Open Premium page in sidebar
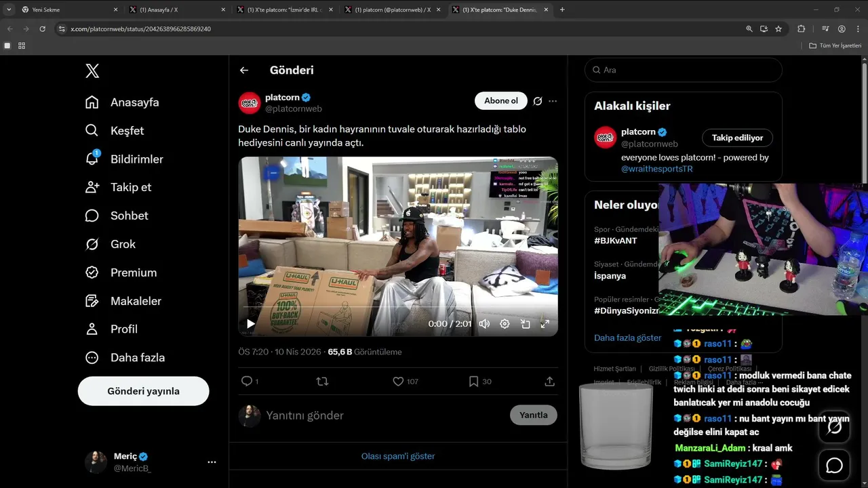Image resolution: width=868 pixels, height=488 pixels. coord(121,272)
